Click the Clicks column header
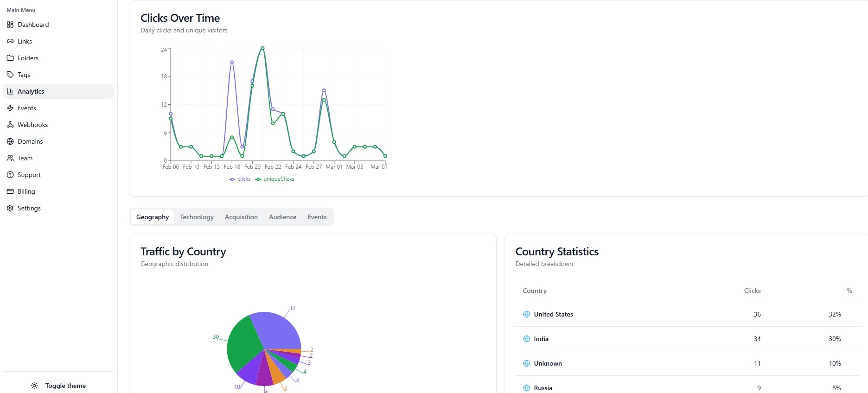Image resolution: width=868 pixels, height=393 pixels. (752, 291)
